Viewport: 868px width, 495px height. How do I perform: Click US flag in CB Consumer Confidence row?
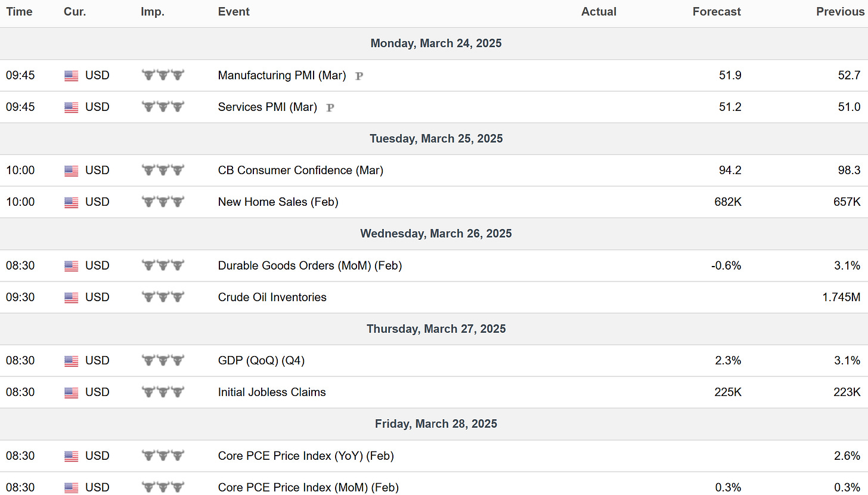pos(72,171)
